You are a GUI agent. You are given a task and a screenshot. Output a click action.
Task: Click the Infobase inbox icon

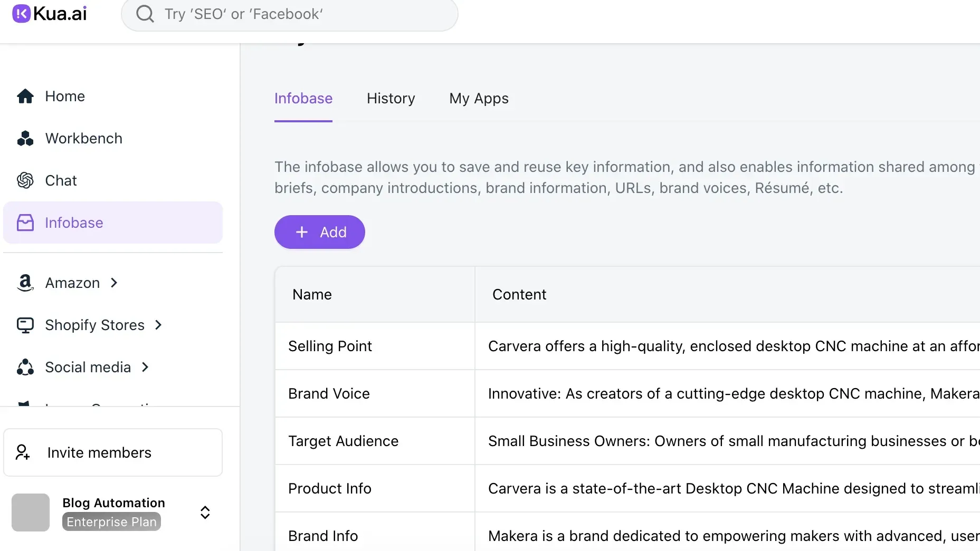(x=25, y=223)
